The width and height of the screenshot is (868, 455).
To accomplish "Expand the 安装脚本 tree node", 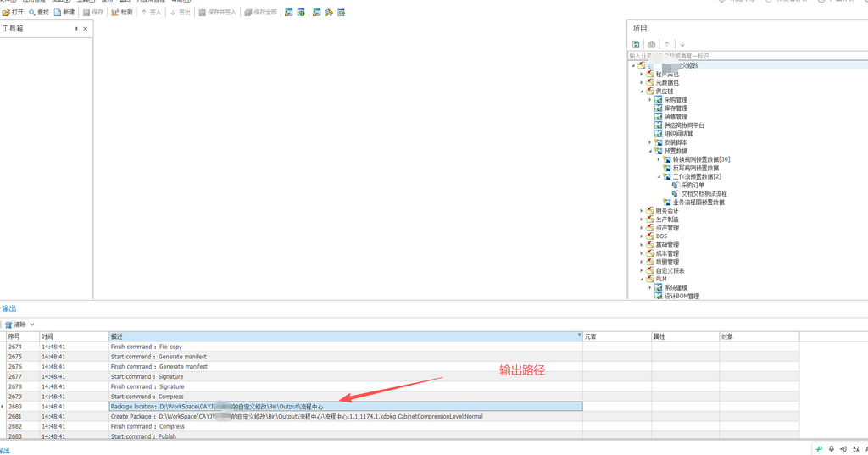I will coord(650,142).
